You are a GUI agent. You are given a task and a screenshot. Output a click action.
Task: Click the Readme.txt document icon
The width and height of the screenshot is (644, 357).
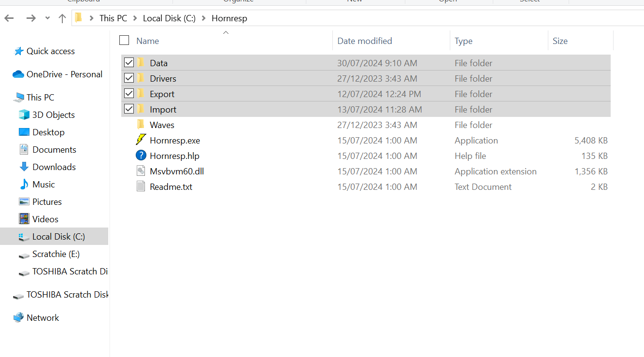141,186
